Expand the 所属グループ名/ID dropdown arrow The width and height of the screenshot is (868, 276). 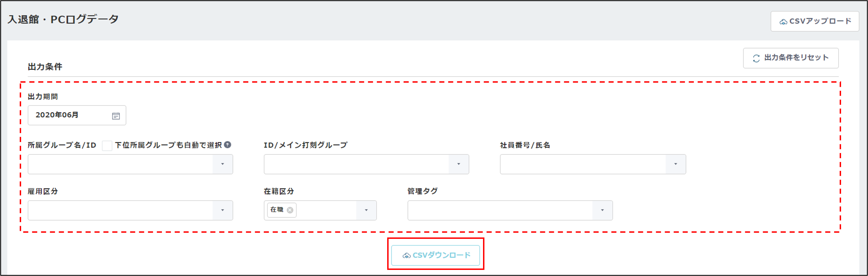click(x=222, y=164)
